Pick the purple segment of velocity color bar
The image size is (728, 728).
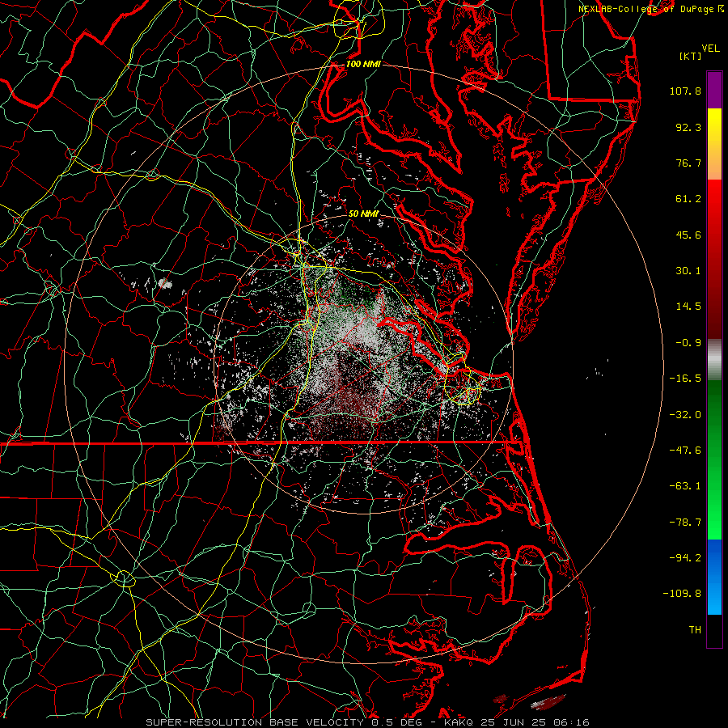point(714,90)
